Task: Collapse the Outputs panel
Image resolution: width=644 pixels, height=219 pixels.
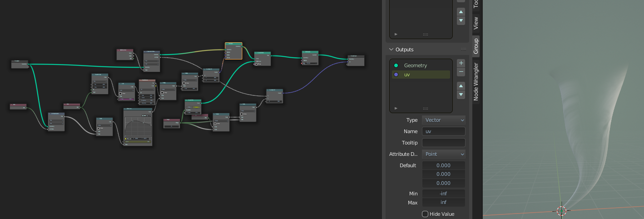Action: point(391,49)
